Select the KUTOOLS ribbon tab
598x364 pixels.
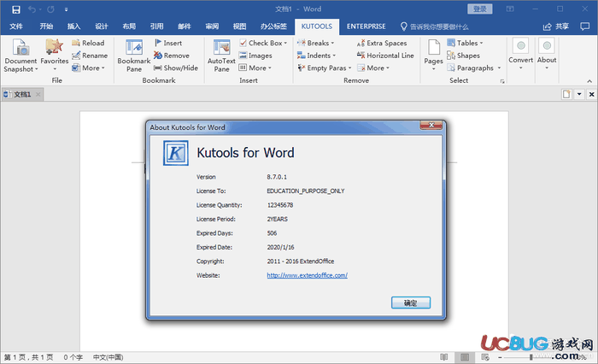[317, 26]
